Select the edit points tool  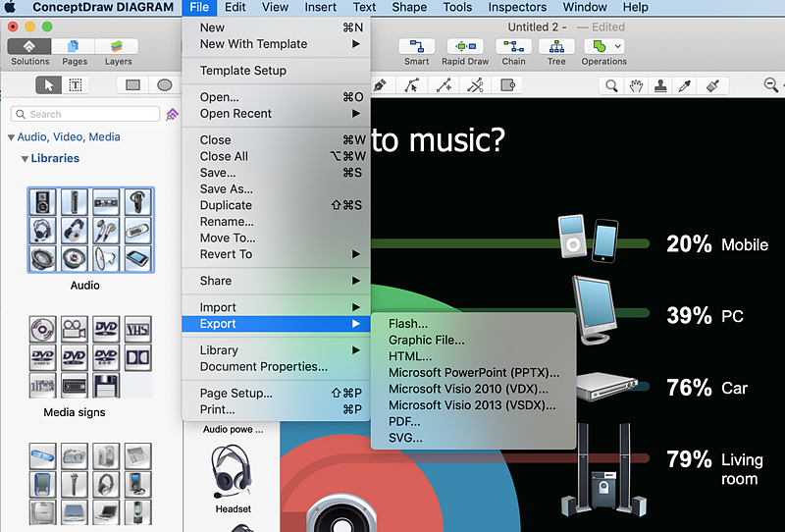(411, 85)
